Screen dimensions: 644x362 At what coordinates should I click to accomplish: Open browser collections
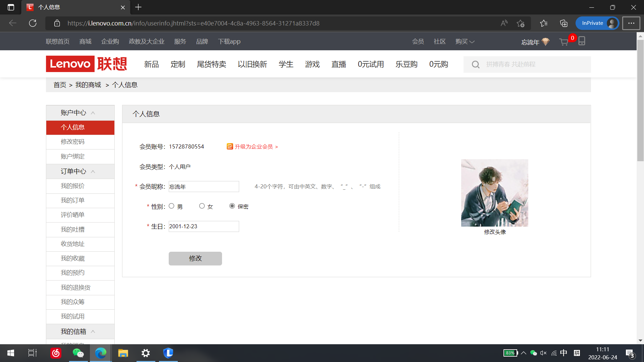[564, 23]
